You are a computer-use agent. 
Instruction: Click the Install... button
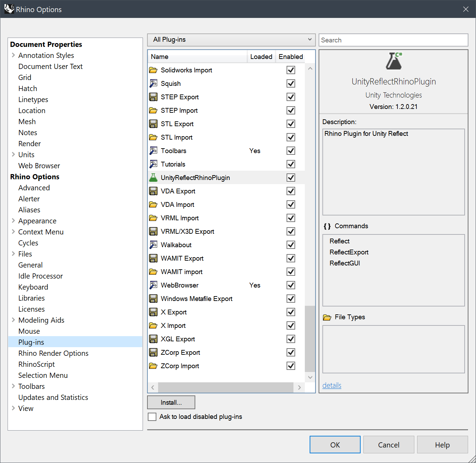coord(171,402)
